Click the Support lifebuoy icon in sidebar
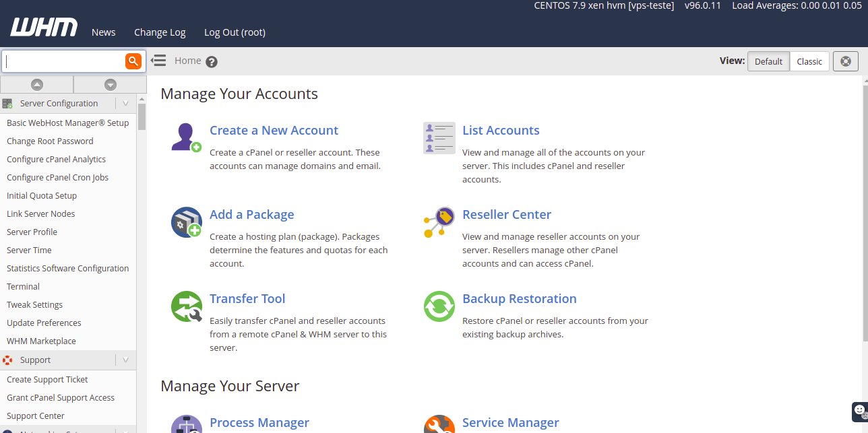This screenshot has width=868, height=433. 7,360
